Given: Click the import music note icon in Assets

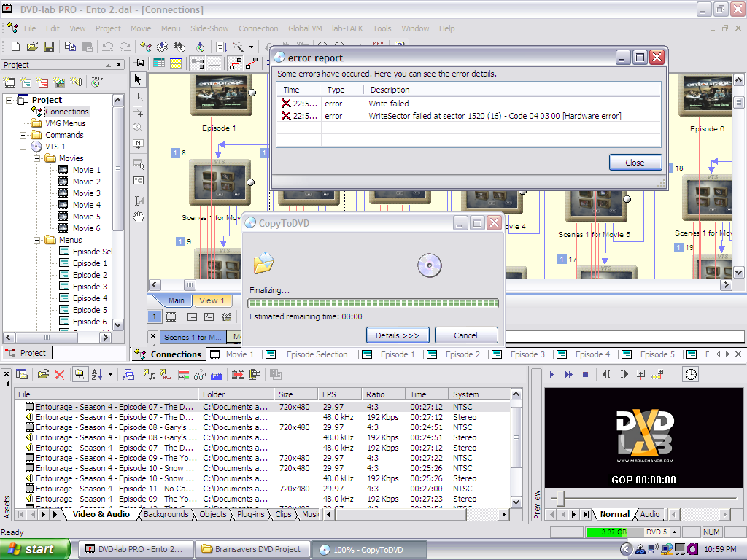Looking at the screenshot, I should pyautogui.click(x=149, y=375).
